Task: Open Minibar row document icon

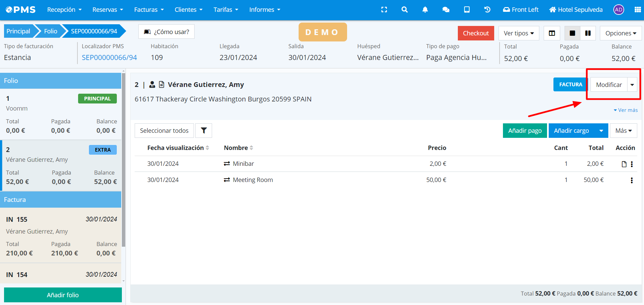Action: [624, 164]
